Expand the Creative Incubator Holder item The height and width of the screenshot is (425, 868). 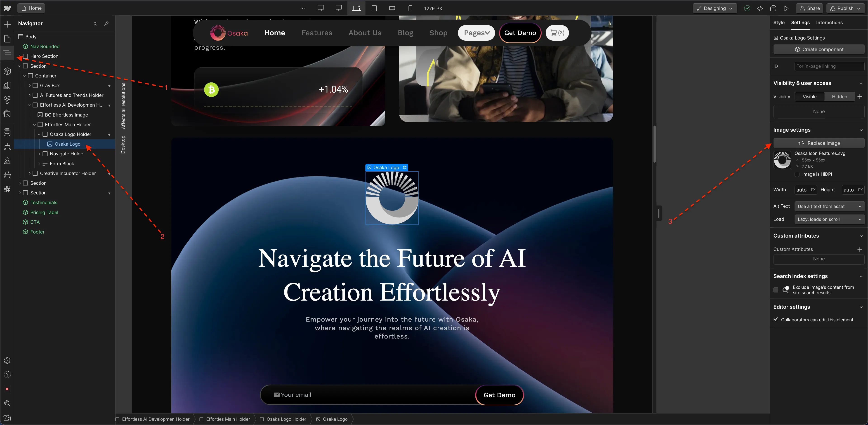[x=30, y=173]
